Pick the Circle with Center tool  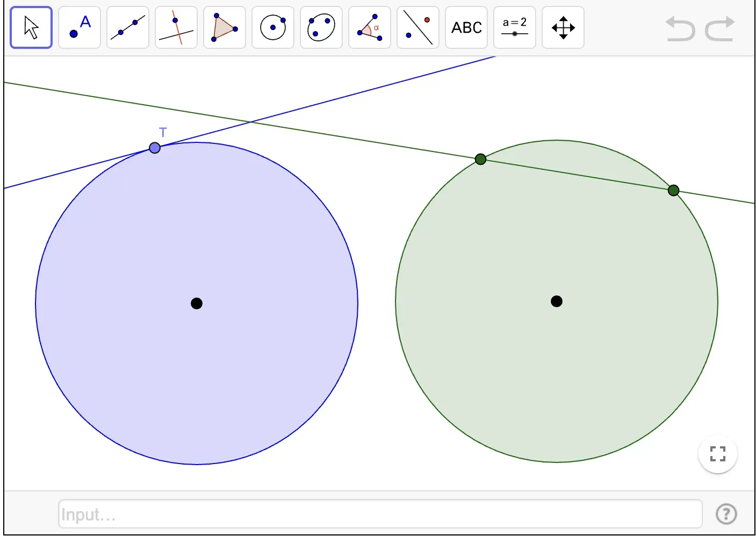coord(273,27)
